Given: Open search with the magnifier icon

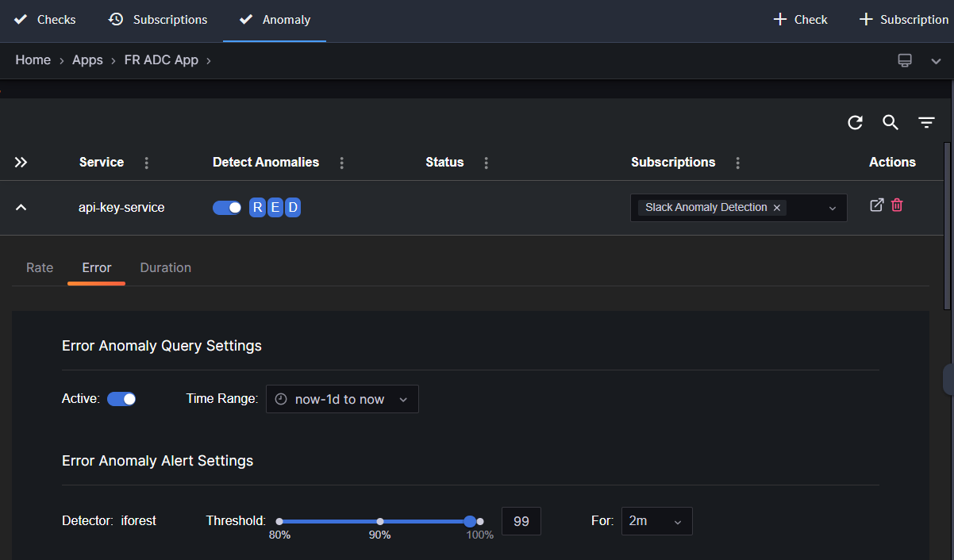Looking at the screenshot, I should [891, 122].
